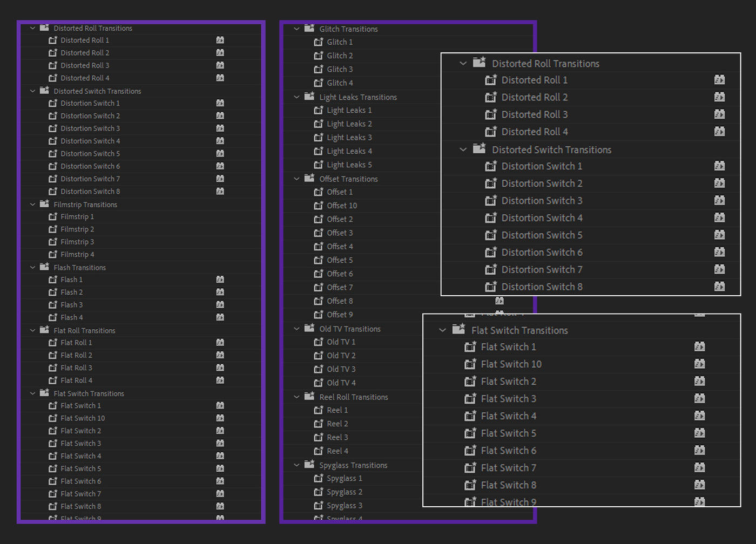The height and width of the screenshot is (544, 756).
Task: Select the Offset 7 preset
Action: 340,287
